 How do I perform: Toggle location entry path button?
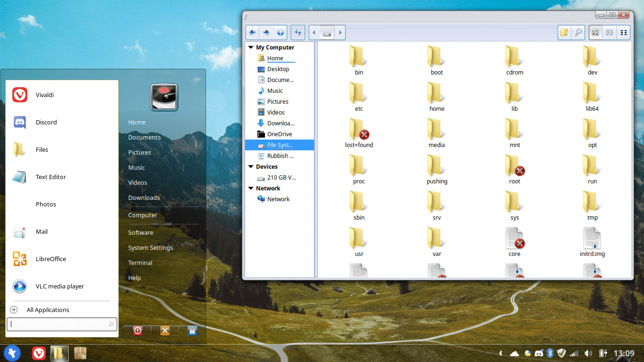click(298, 33)
